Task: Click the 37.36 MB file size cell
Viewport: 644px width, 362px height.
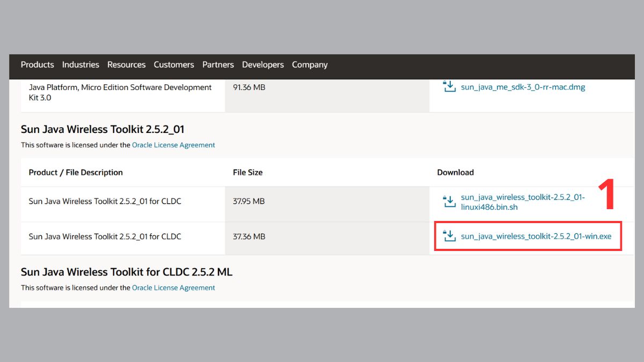Action: (249, 237)
